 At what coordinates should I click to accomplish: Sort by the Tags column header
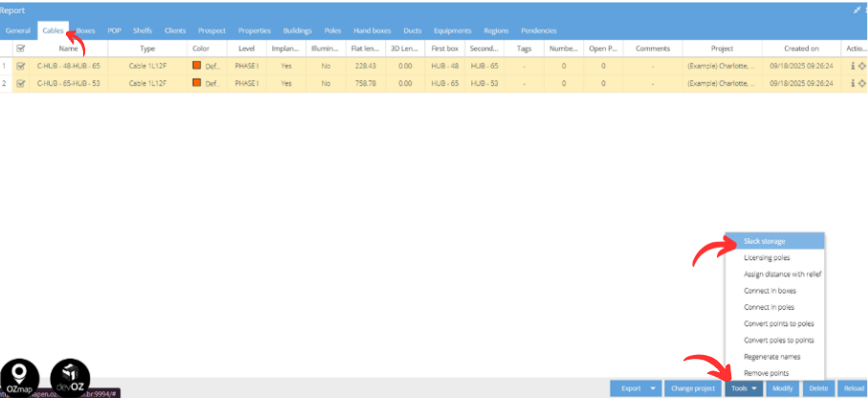[x=524, y=49]
